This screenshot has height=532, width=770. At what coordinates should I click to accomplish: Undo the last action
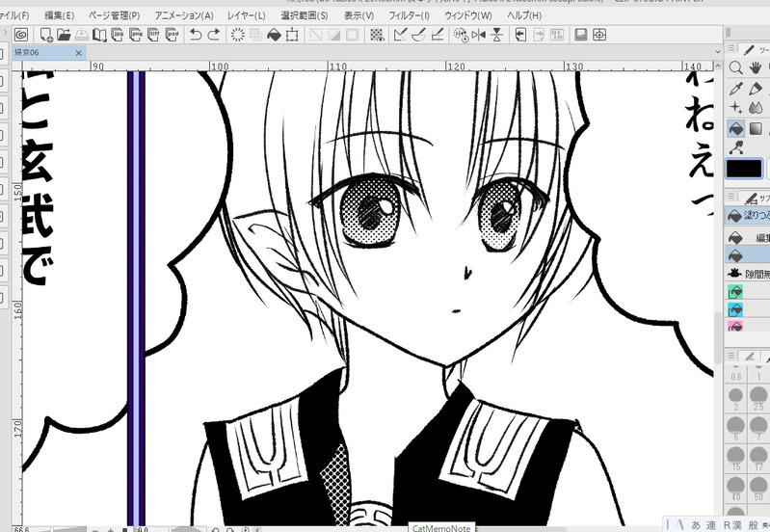pos(196,35)
